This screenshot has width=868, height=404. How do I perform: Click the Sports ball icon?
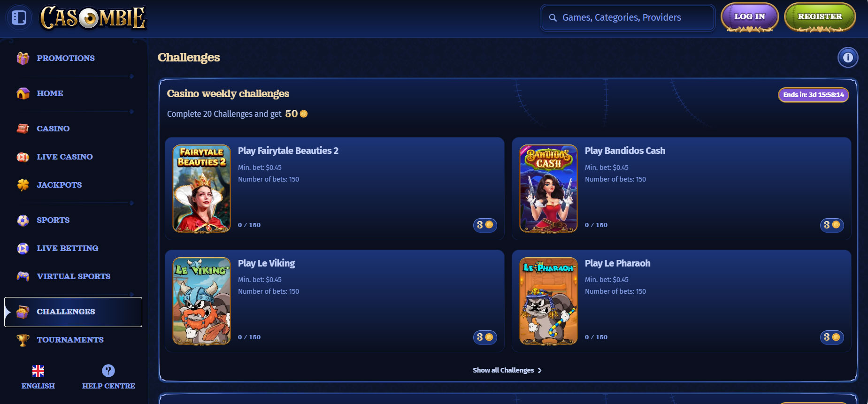(x=23, y=220)
